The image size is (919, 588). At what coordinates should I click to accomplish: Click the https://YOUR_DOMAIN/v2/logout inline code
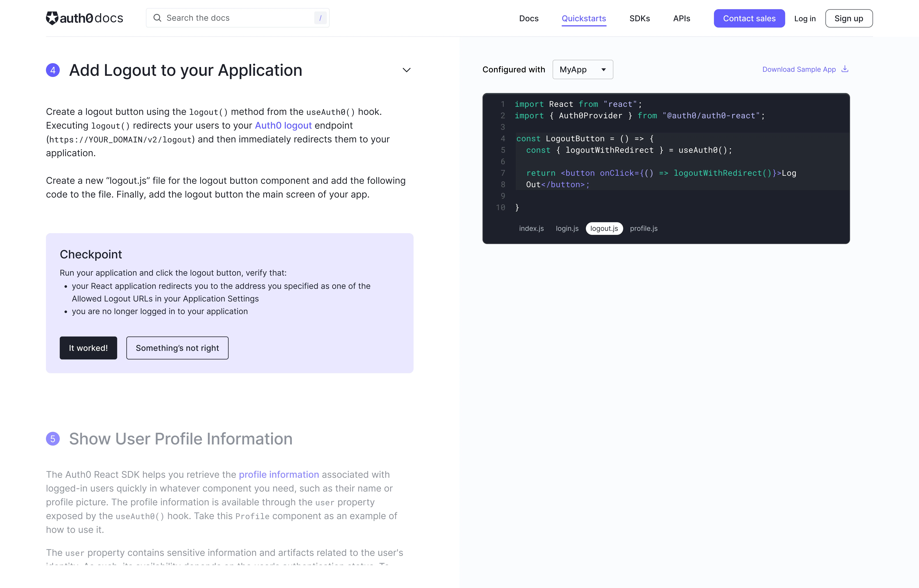coord(120,139)
